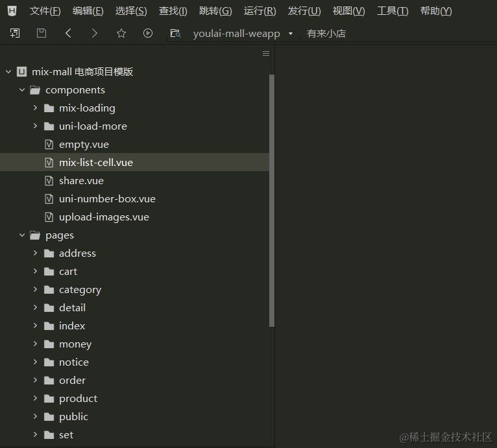Click the category folder icon
This screenshot has height=448, width=497.
click(x=49, y=290)
